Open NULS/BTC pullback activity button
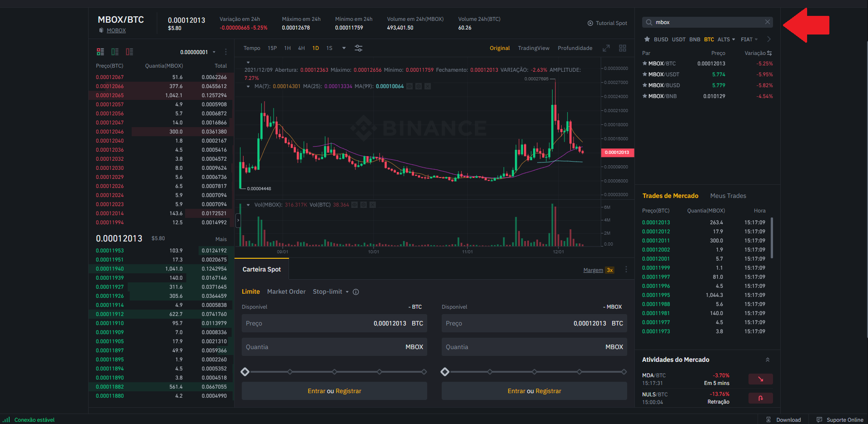This screenshot has width=868, height=424. pos(760,398)
